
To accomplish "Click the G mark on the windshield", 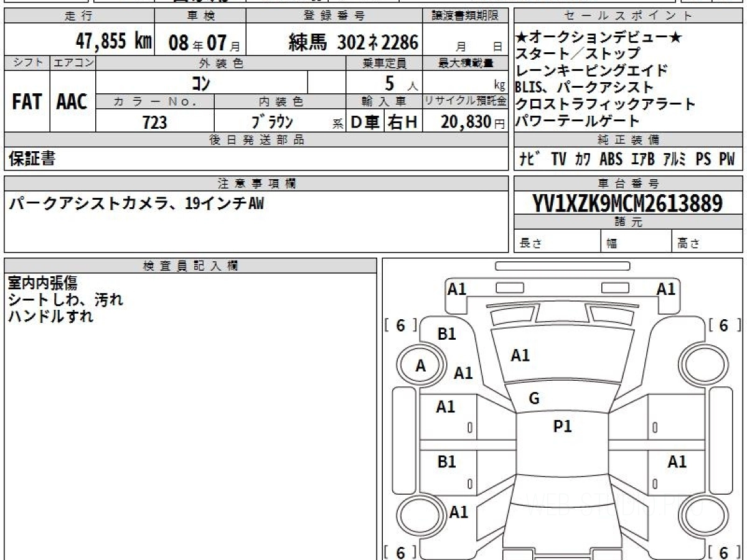I will (533, 399).
